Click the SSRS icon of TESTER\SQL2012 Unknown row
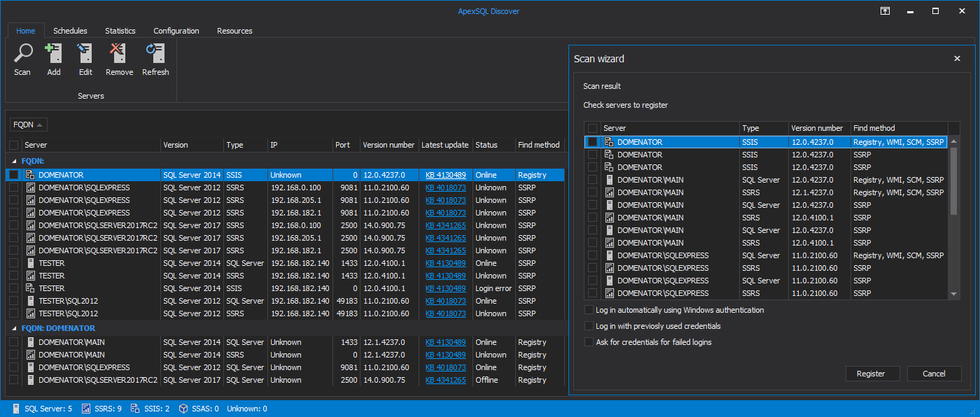This screenshot has width=980, height=417. pyautogui.click(x=30, y=313)
